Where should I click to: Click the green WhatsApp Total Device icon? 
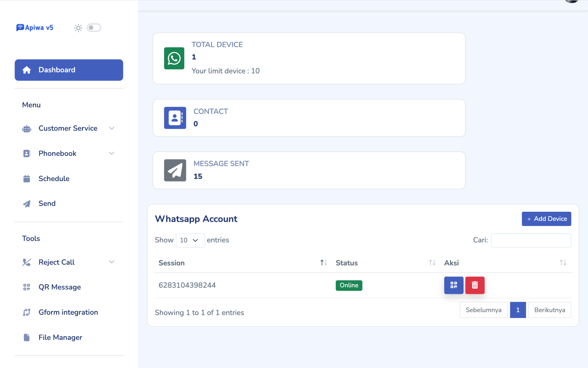[174, 58]
